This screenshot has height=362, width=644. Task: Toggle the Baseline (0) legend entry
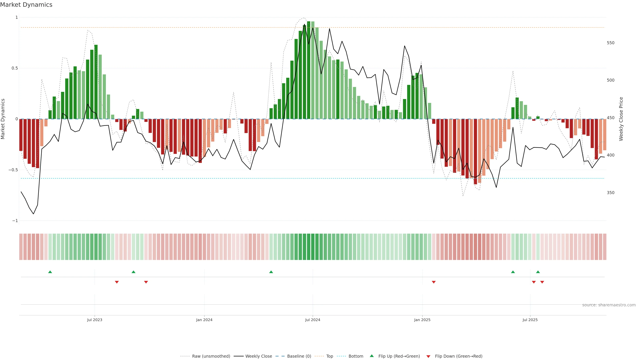pos(299,356)
